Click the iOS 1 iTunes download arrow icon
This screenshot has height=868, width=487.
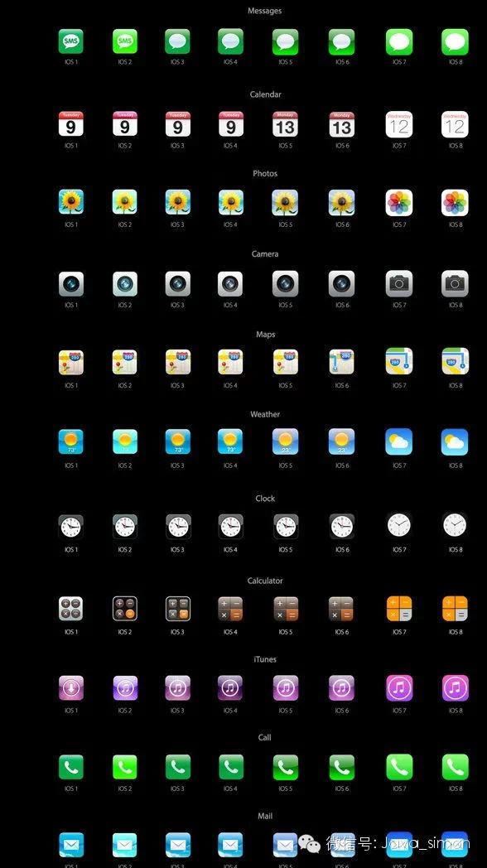71,687
